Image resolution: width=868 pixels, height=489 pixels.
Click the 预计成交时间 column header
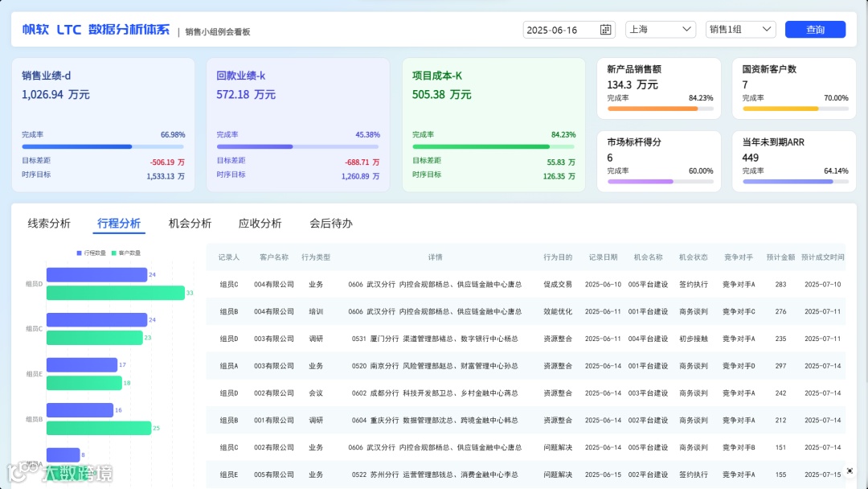tap(823, 257)
